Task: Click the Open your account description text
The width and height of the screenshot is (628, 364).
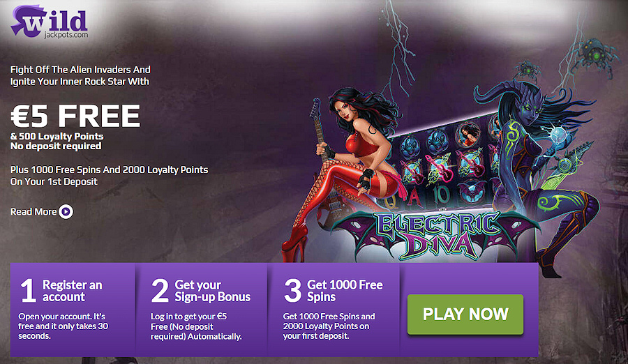Action: [63, 326]
